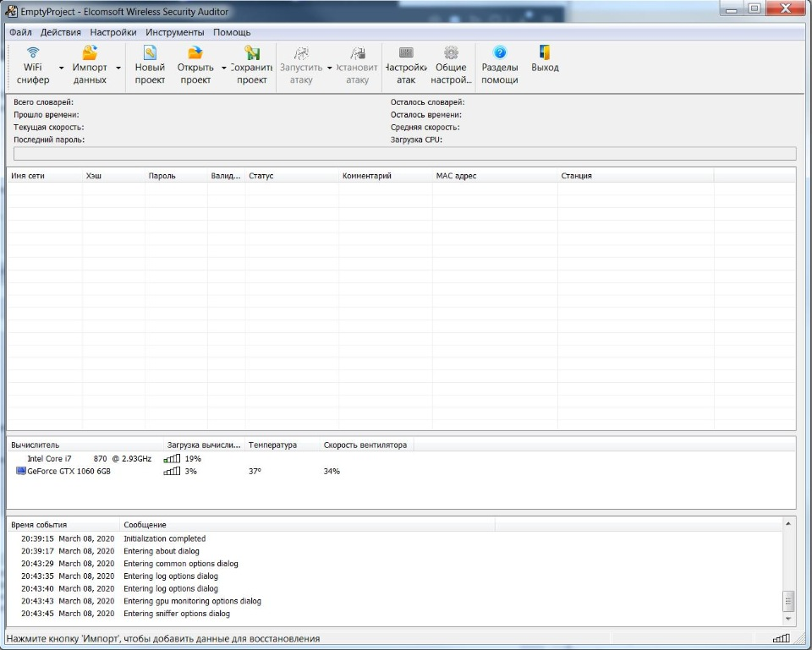Click the 37° GPU temperature value
Viewport: 812px width, 650px height.
point(255,471)
